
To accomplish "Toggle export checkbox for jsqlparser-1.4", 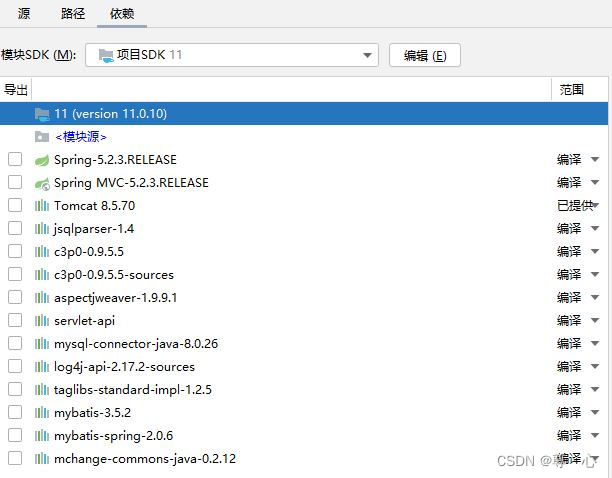I will (x=15, y=228).
